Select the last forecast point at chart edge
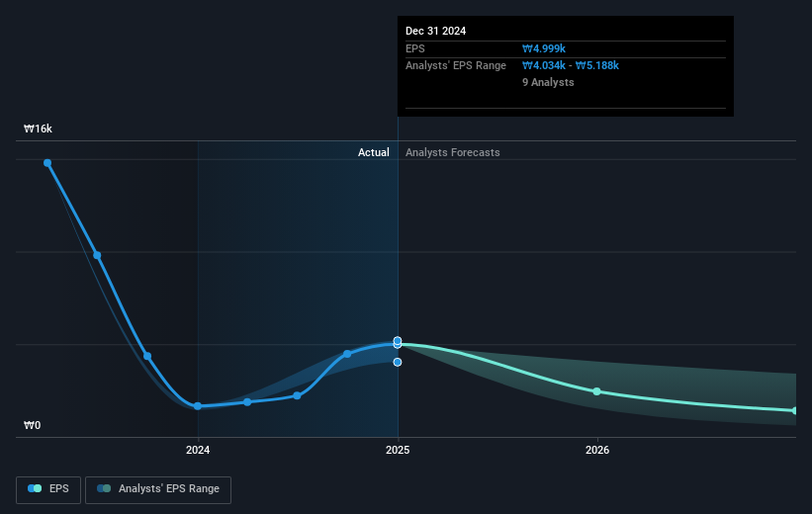Image resolution: width=812 pixels, height=514 pixels. click(x=795, y=410)
